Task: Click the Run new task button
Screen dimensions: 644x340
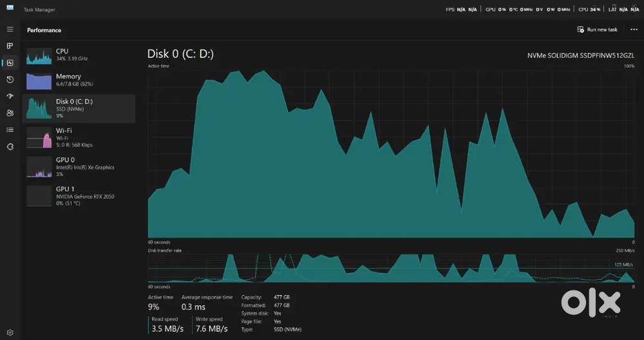Action: coord(597,30)
